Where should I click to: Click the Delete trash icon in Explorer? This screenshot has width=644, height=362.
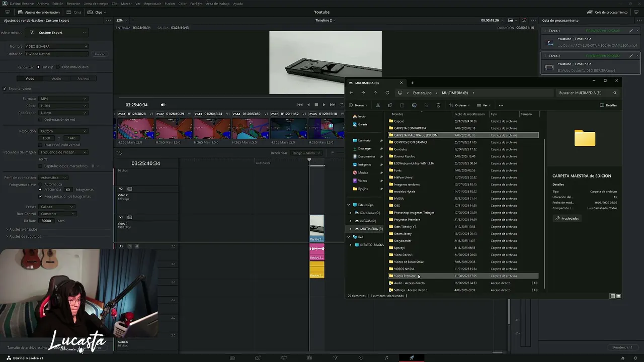(x=438, y=105)
